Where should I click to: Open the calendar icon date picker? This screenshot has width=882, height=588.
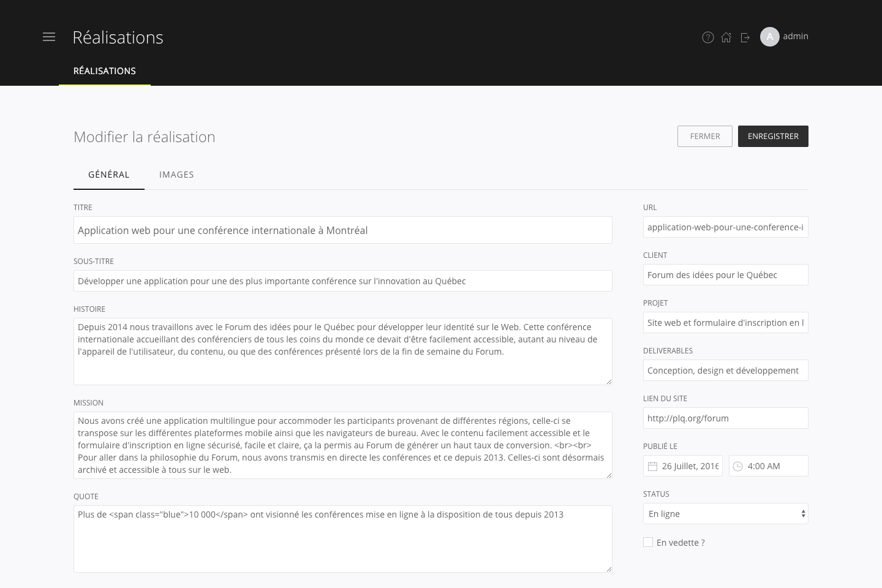click(652, 466)
